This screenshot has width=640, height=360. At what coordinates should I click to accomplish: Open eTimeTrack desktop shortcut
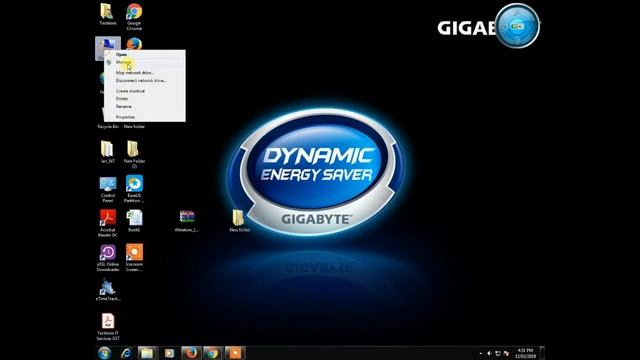108,290
